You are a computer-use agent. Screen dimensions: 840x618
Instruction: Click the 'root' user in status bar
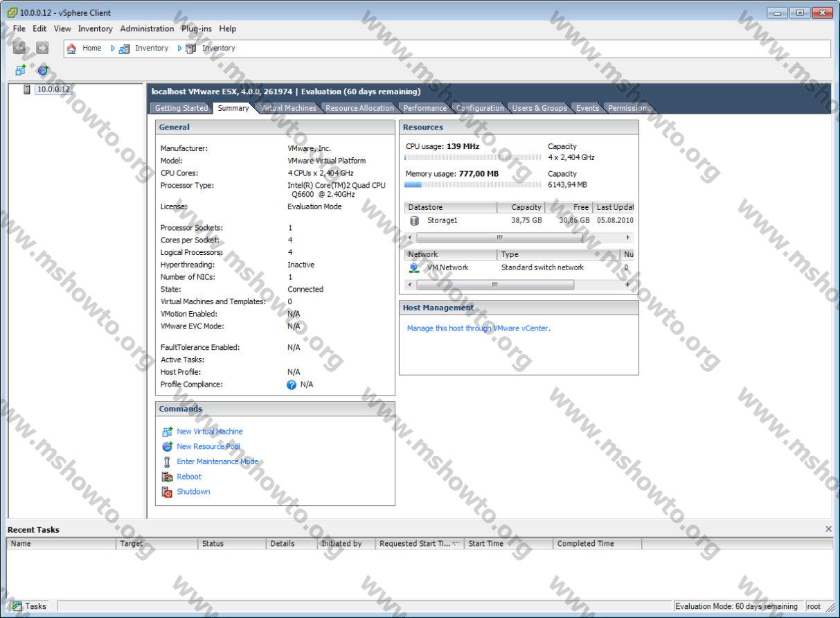(814, 606)
